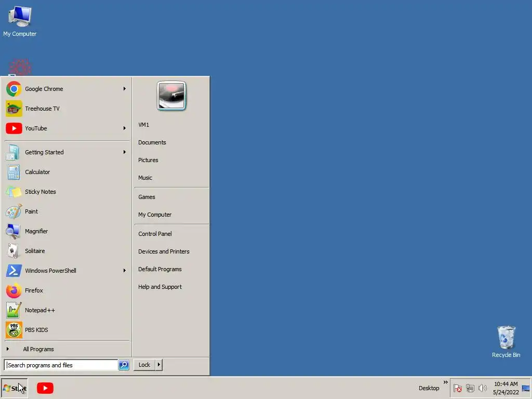The height and width of the screenshot is (399, 532).
Task: Click the Show Desktop icon in tray corner
Action: [526, 388]
